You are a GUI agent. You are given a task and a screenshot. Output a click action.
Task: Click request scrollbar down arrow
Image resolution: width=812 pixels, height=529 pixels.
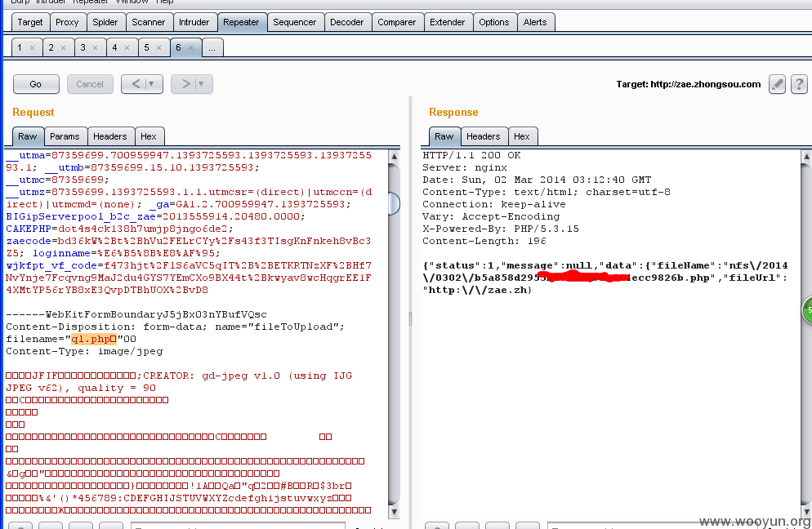click(394, 512)
